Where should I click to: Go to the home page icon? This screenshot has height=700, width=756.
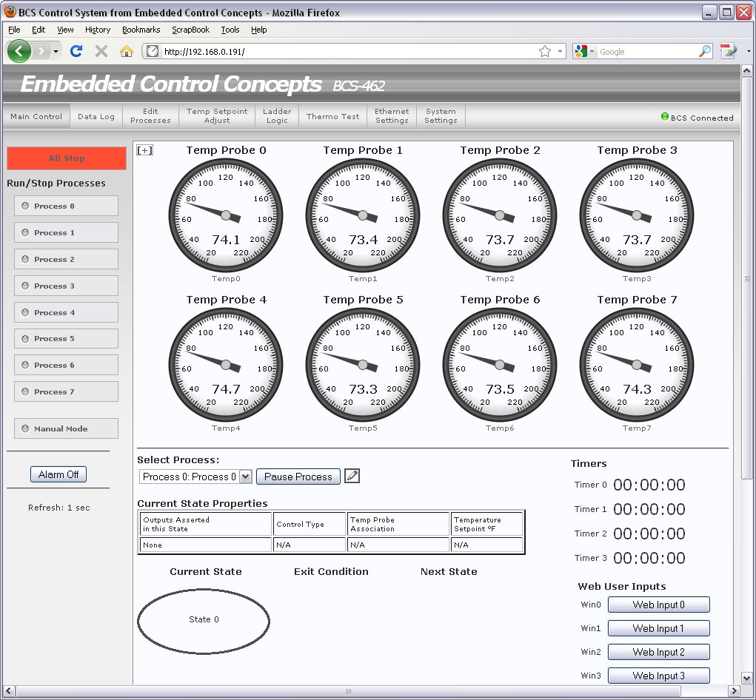coord(127,51)
